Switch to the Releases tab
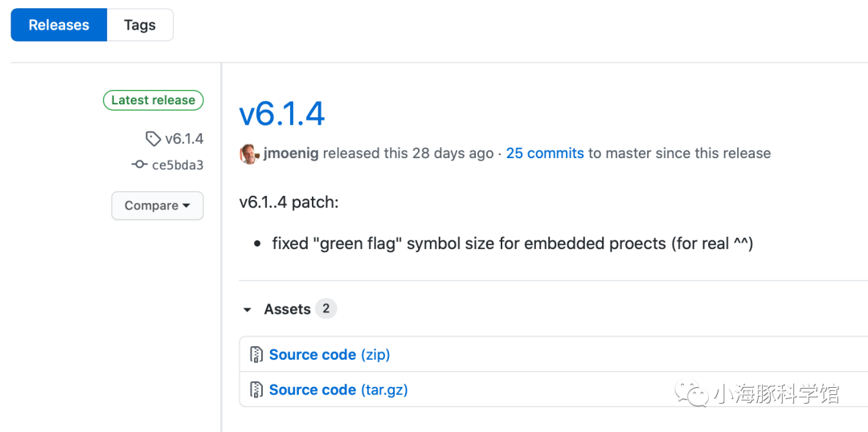 point(59,25)
